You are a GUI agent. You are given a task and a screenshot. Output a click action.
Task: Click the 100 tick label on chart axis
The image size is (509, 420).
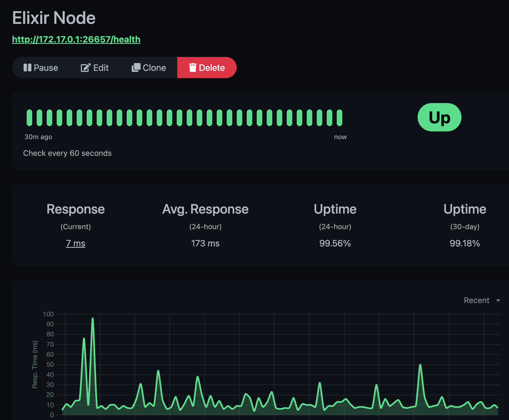point(48,314)
